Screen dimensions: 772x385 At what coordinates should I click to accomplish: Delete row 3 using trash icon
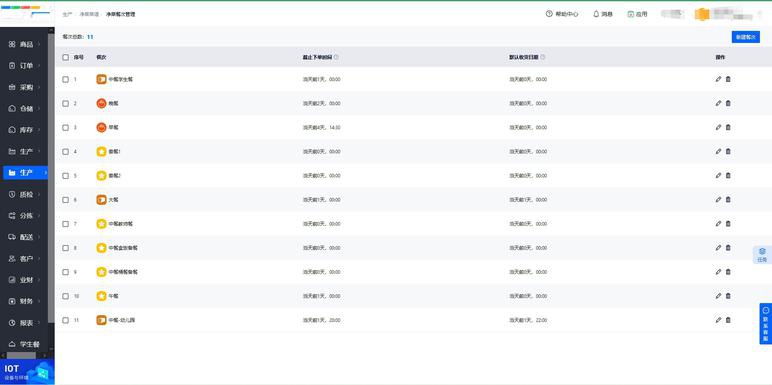pos(728,127)
